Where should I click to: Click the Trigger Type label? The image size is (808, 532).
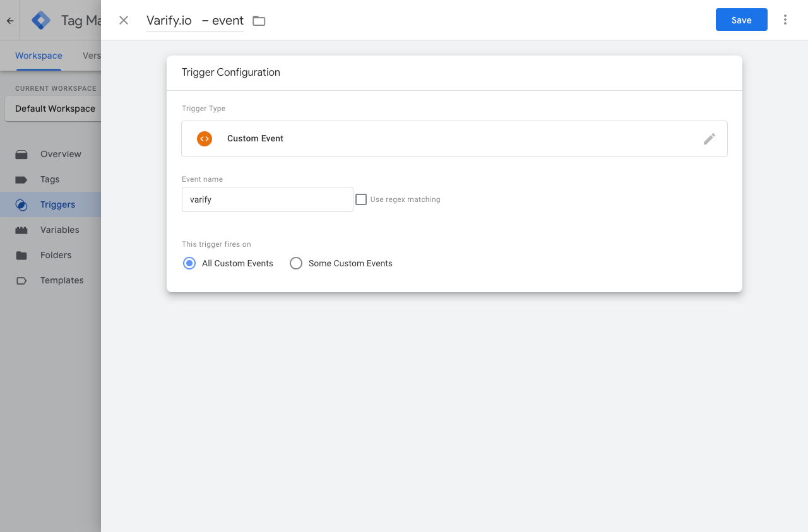click(203, 109)
